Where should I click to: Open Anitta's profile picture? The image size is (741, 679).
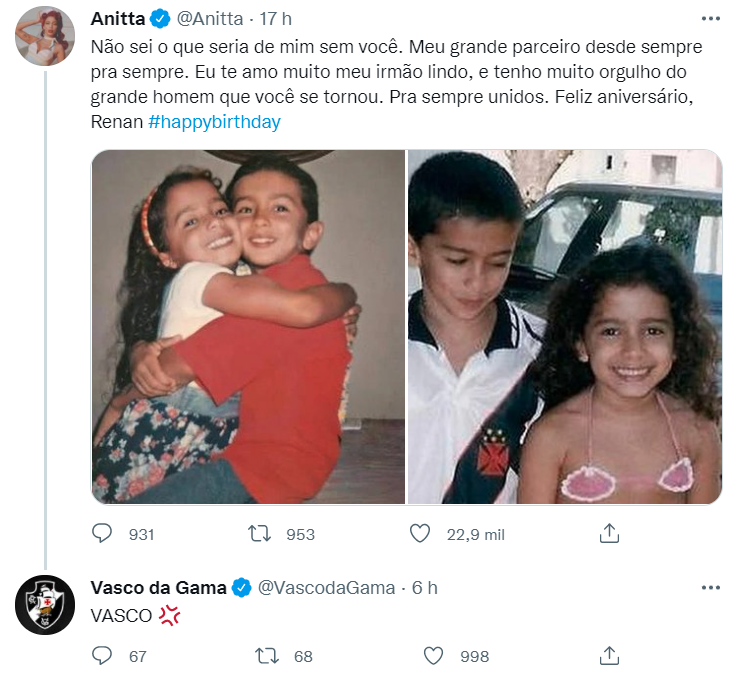click(x=45, y=39)
